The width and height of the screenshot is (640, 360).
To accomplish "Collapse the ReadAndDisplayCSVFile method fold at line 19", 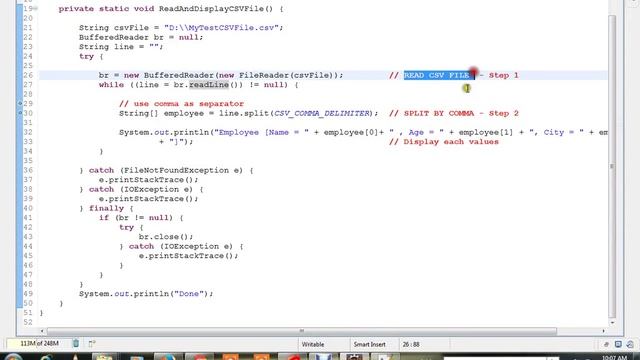I will pos(36,9).
